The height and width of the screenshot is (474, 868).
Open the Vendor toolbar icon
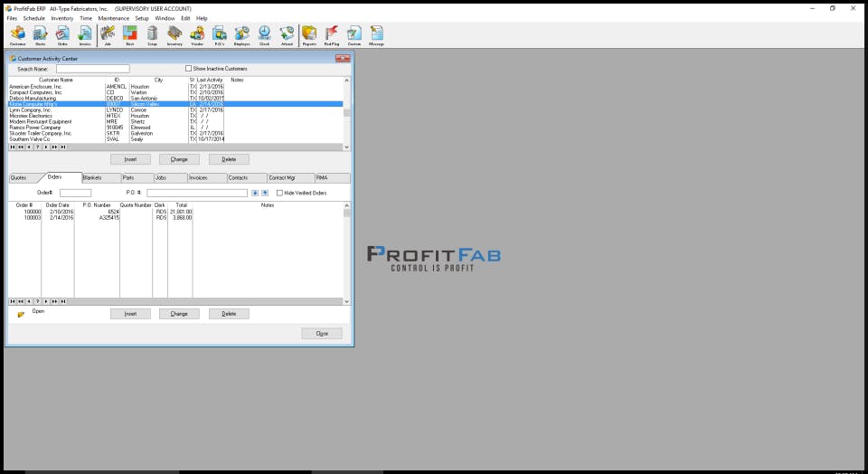pyautogui.click(x=197, y=35)
